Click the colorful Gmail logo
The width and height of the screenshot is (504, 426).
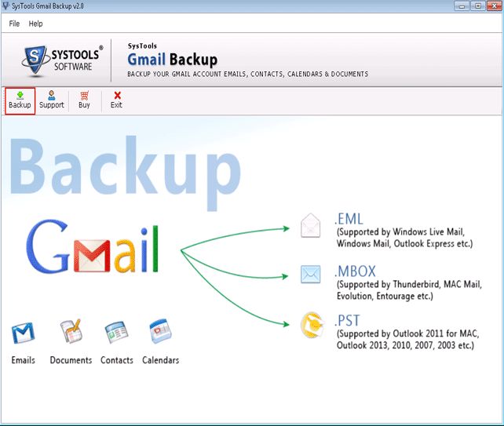click(93, 246)
